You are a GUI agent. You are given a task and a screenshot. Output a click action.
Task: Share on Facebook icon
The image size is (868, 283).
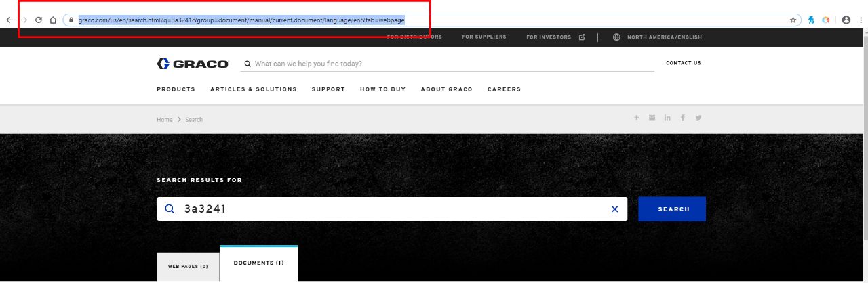(683, 118)
